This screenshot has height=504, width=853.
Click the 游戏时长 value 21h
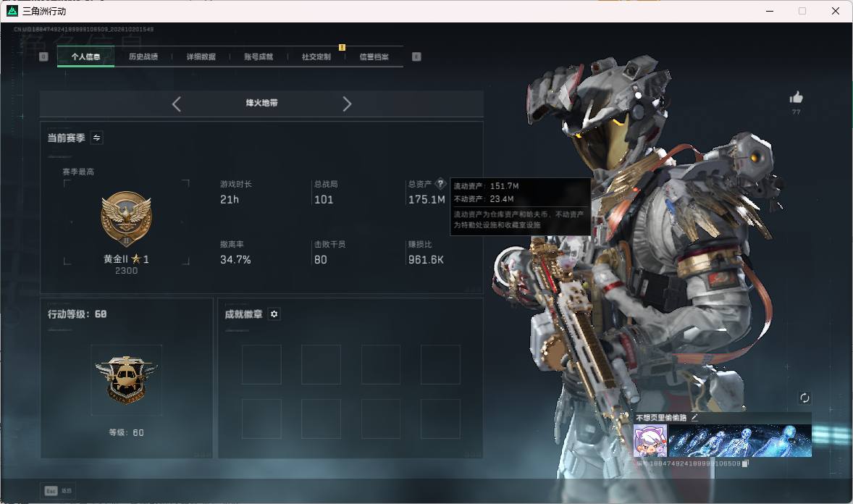click(230, 200)
